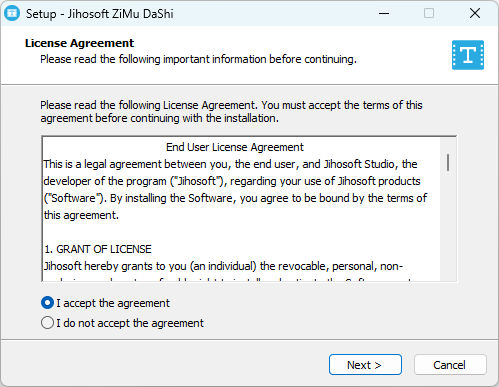This screenshot has height=387, width=499.
Task: Click the "End User License Agreement" title line
Action: point(235,147)
